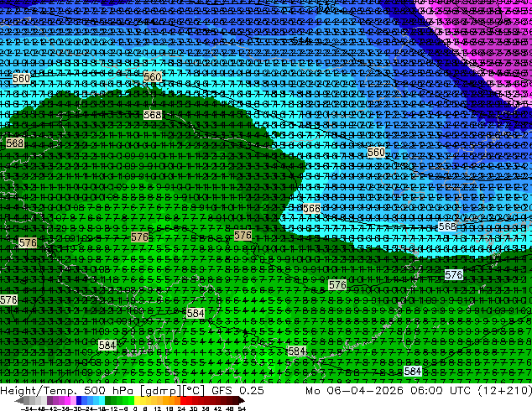This screenshot has height=411, width=532.
Task: Select the dark navy blue legend swatch
Action: [79, 400]
